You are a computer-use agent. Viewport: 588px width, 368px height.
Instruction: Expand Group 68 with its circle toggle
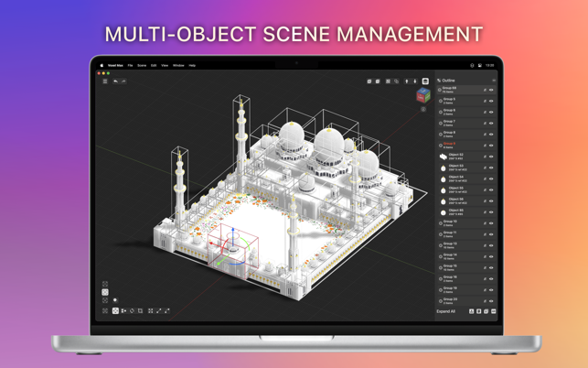point(440,90)
